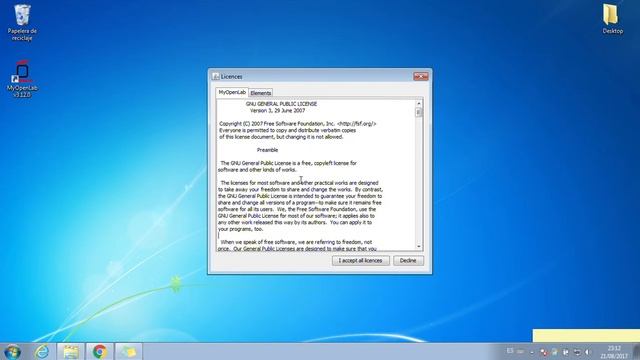This screenshot has height=360, width=640.
Task: Click the licence scrollbar up arrow
Action: point(418,103)
